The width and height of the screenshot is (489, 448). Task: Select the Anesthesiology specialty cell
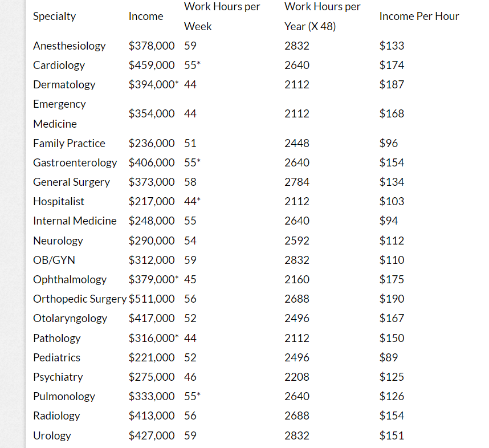70,46
